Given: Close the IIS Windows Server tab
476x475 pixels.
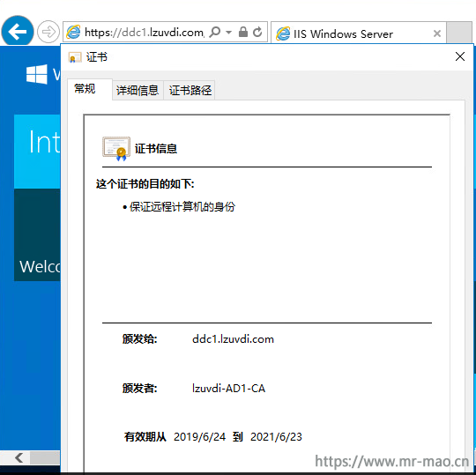Looking at the screenshot, I should coord(437,33).
